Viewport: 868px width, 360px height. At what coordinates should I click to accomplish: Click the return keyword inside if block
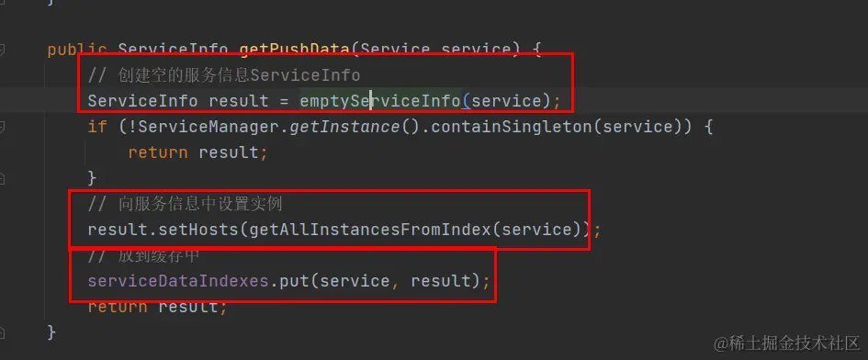pos(158,152)
